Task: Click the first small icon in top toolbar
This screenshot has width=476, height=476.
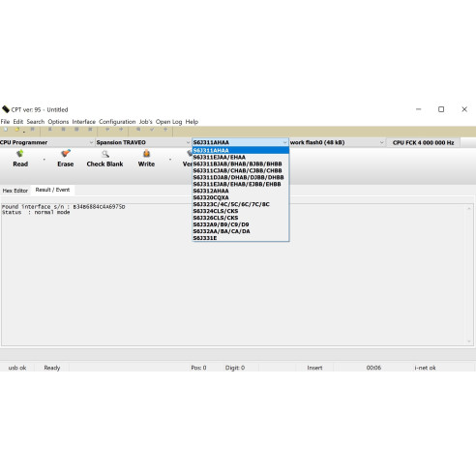Action: [6, 130]
